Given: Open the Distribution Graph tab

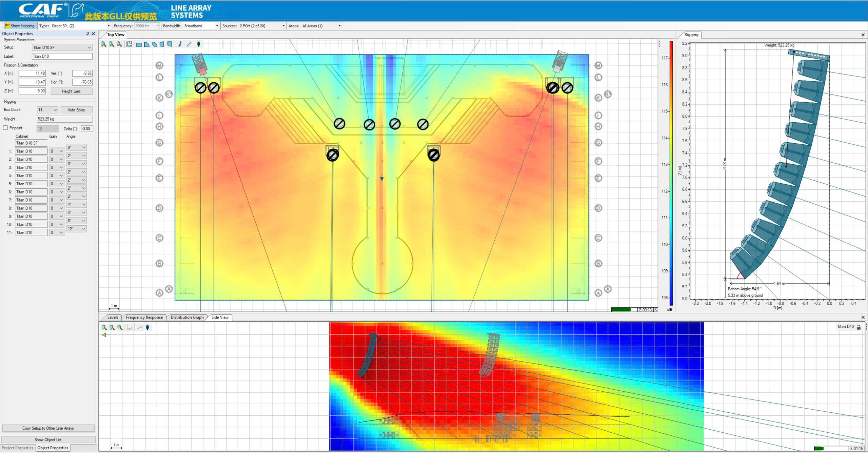Looking at the screenshot, I should pos(187,317).
